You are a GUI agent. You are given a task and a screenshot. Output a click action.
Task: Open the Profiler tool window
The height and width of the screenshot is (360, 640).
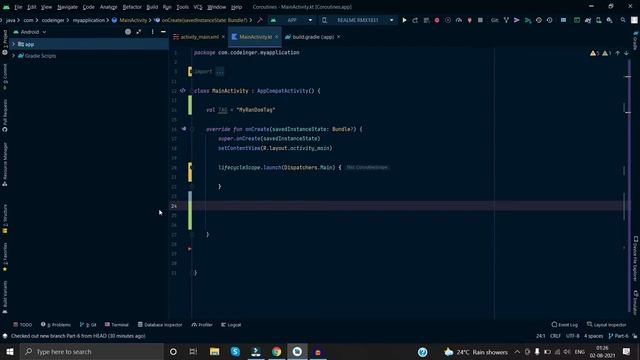click(202, 325)
